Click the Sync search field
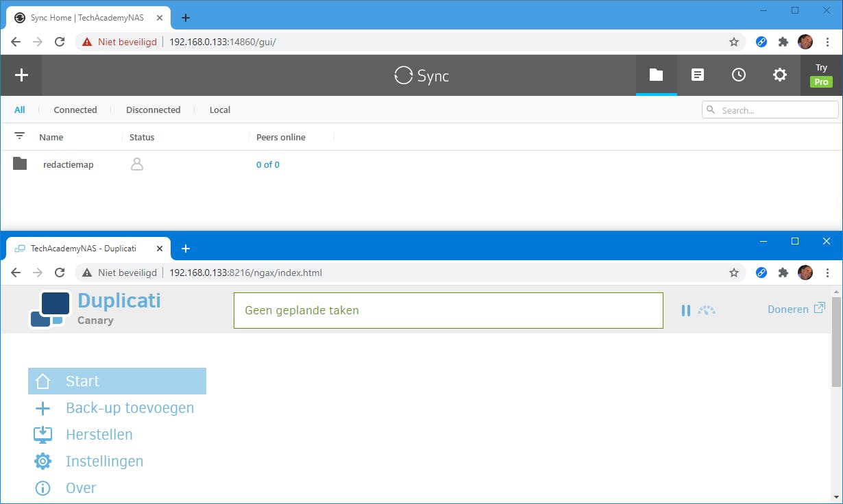This screenshot has width=843, height=504. [x=770, y=110]
